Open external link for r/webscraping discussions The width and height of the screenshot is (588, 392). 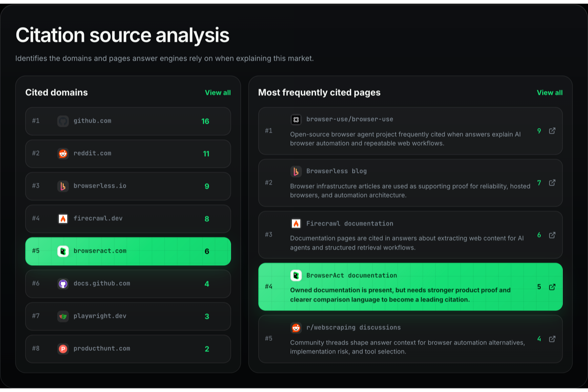[552, 339]
